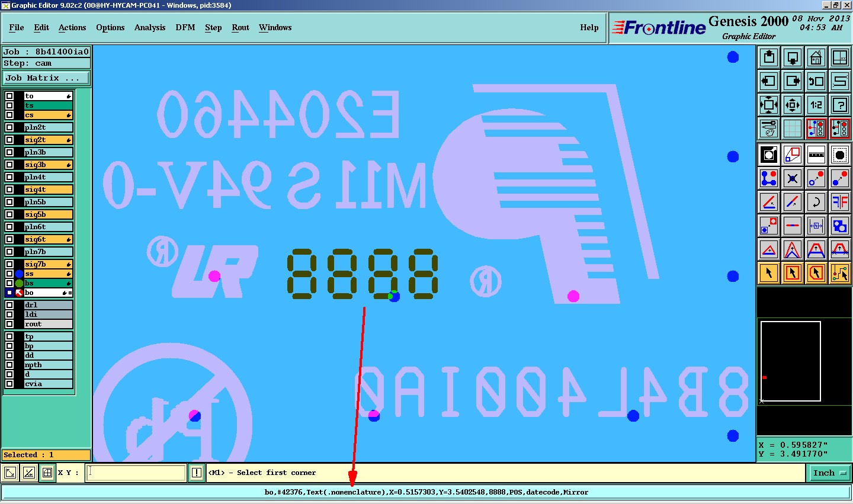This screenshot has height=504, width=853.
Task: Click the angle coordinate mode icon
Action: tap(28, 473)
